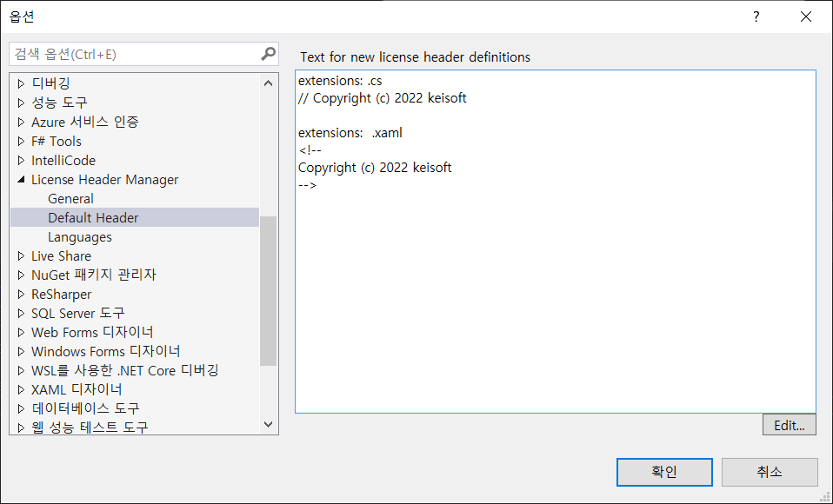Expand the 웹 성능 테스트 도구 node
Image resolution: width=833 pixels, height=504 pixels.
click(21, 427)
